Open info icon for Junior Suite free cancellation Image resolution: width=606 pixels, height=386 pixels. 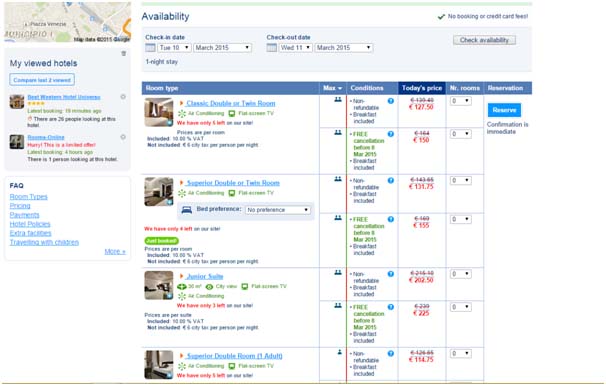pyautogui.click(x=391, y=307)
